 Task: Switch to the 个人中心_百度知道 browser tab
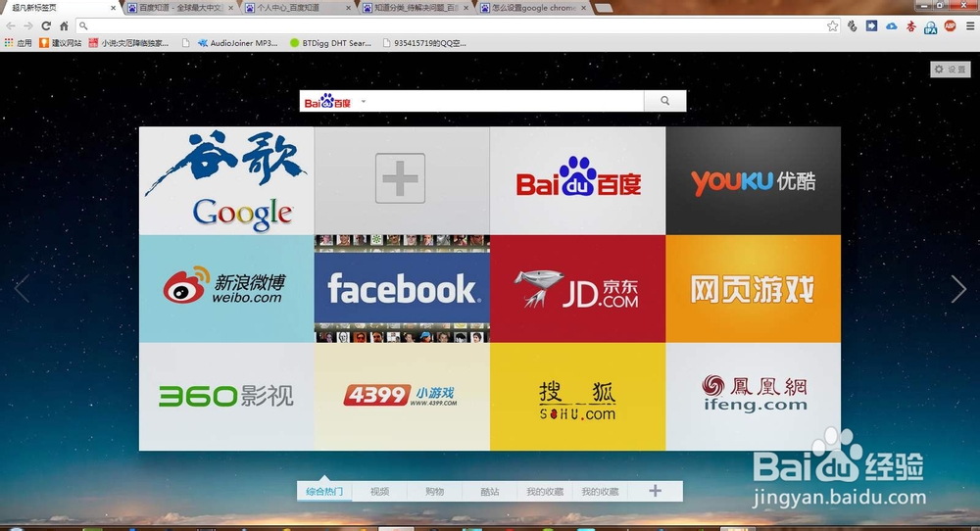(298, 8)
